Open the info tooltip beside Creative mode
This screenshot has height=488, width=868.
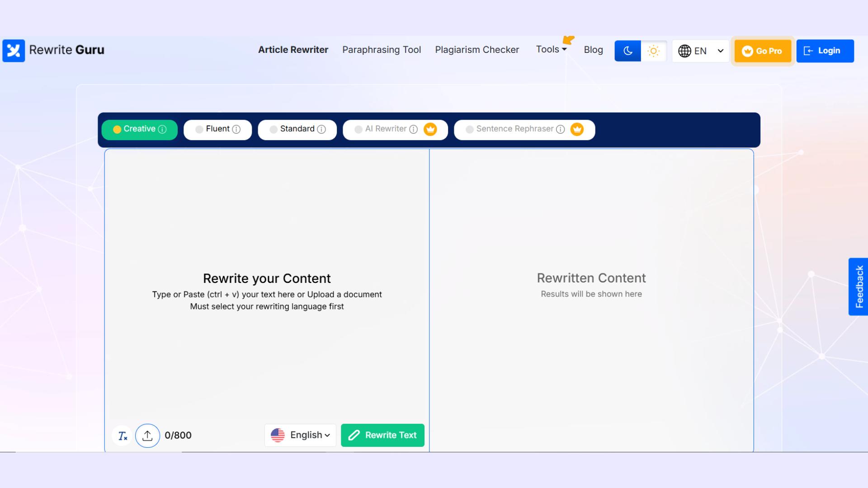click(x=161, y=129)
